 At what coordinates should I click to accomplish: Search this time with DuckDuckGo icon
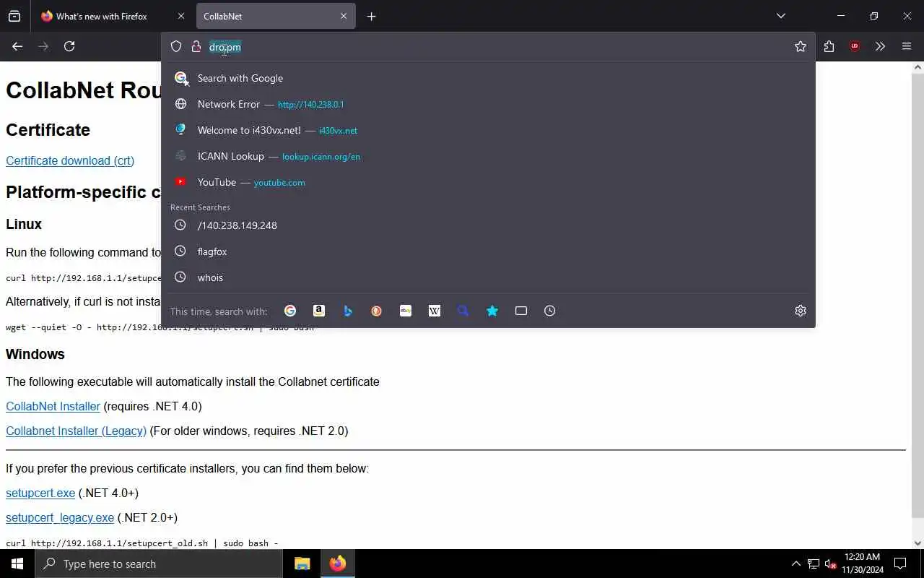point(377,311)
